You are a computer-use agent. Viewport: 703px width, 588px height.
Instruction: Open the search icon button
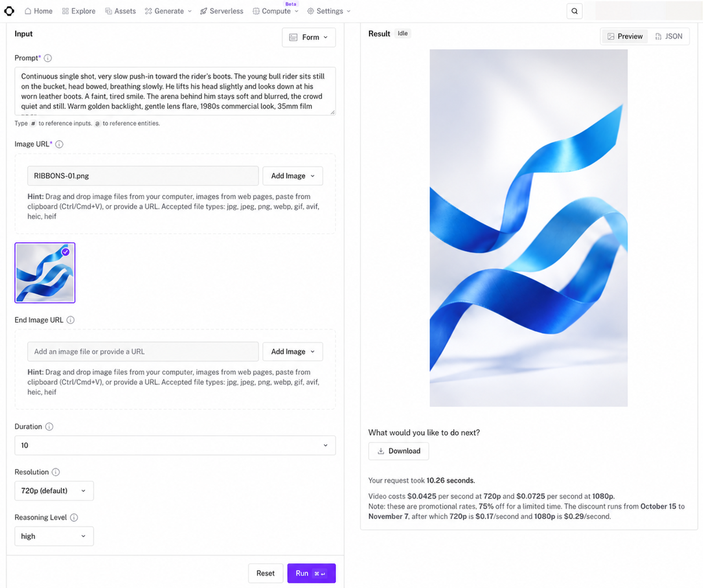(x=574, y=11)
